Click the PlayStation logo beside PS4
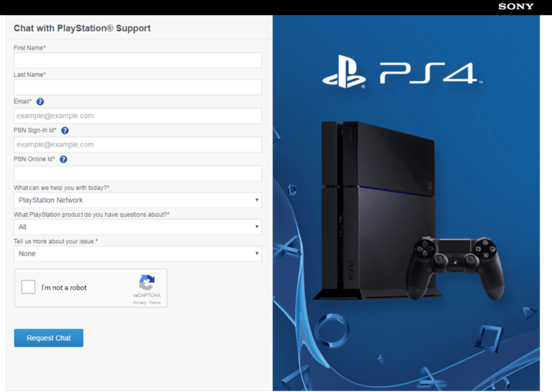This screenshot has width=552, height=392. pos(344,72)
